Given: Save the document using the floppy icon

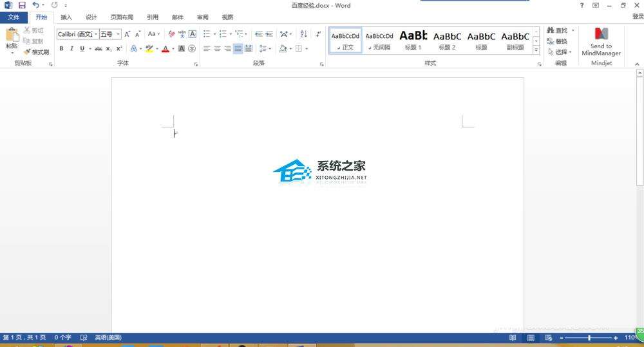Looking at the screenshot, I should coord(22,5).
